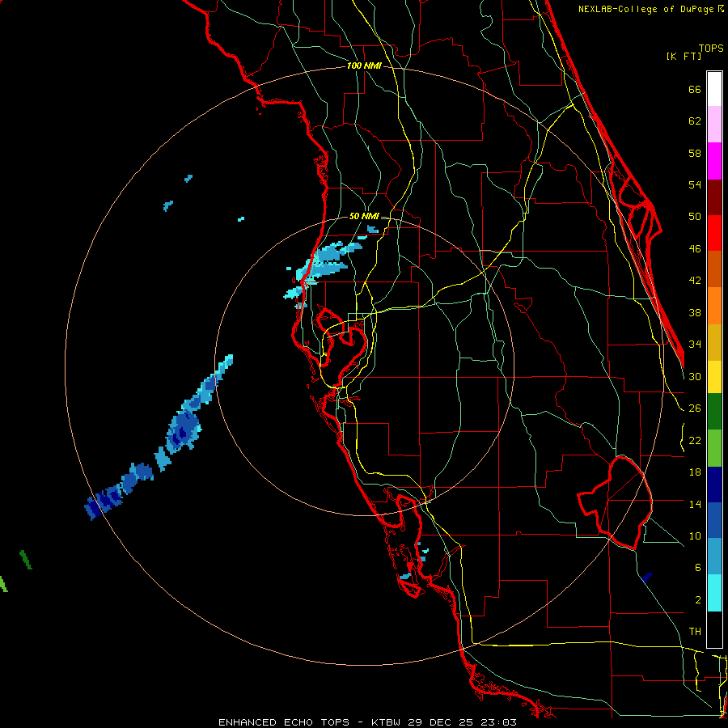Click the 'TH' legend label
This screenshot has width=728, height=728.
695,632
